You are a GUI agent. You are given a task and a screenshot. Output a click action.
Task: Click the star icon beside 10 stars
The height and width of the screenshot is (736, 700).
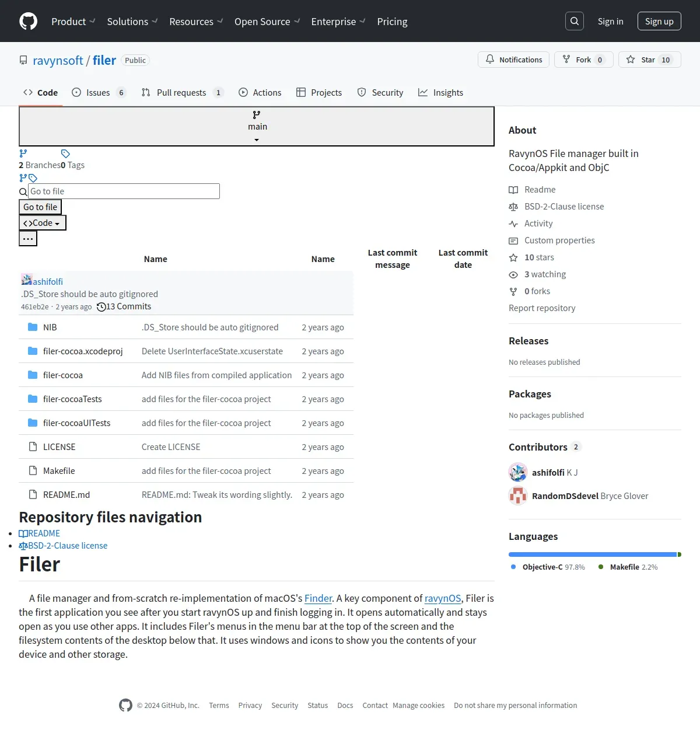coord(513,257)
